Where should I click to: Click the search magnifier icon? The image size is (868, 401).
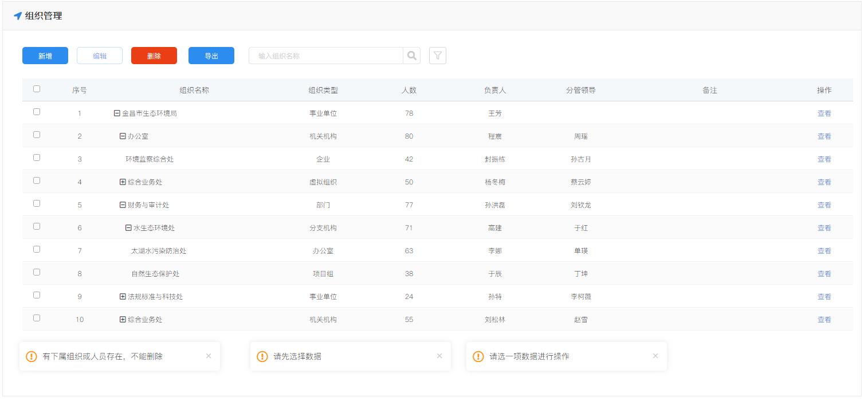coord(412,56)
